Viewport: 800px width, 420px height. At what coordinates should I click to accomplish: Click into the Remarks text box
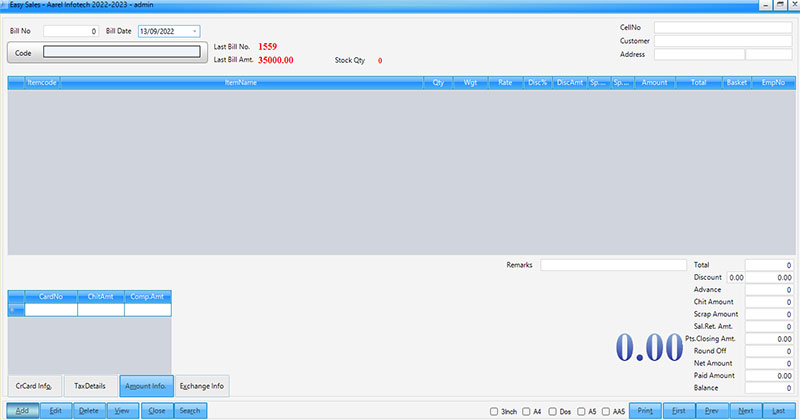[x=614, y=265]
